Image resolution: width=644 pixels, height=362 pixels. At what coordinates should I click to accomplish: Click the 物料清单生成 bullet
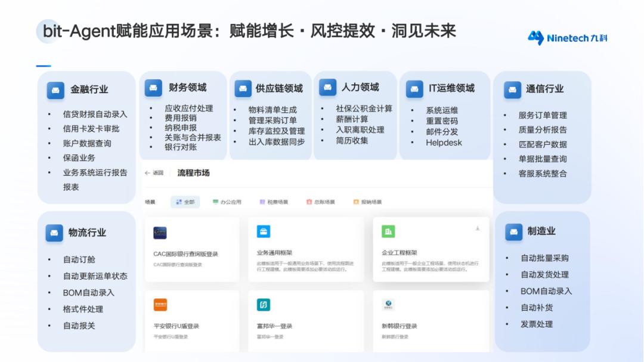[273, 110]
